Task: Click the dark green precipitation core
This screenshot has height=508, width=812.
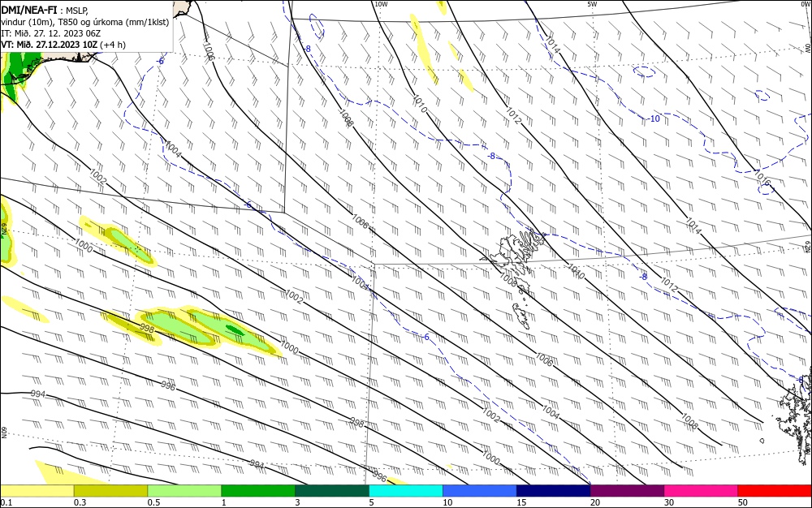Action: click(234, 329)
